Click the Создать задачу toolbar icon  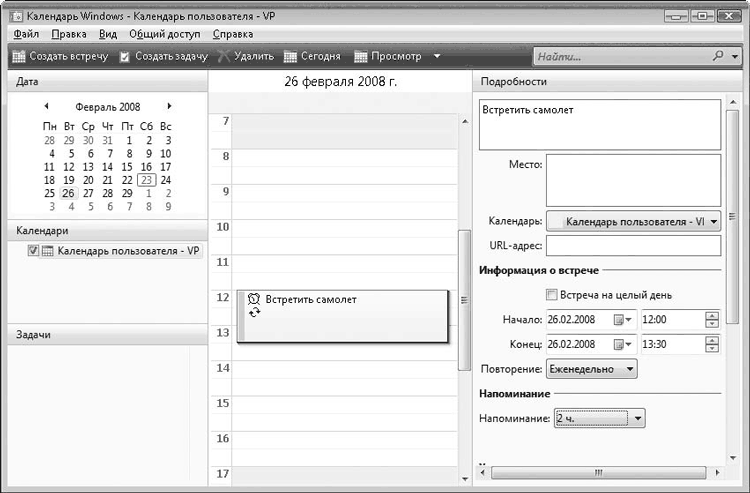[x=125, y=57]
